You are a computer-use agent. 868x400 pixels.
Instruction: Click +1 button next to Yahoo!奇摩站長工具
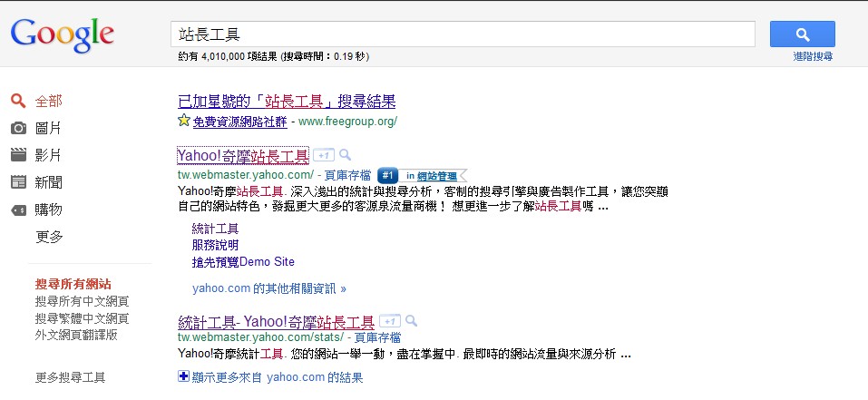323,155
